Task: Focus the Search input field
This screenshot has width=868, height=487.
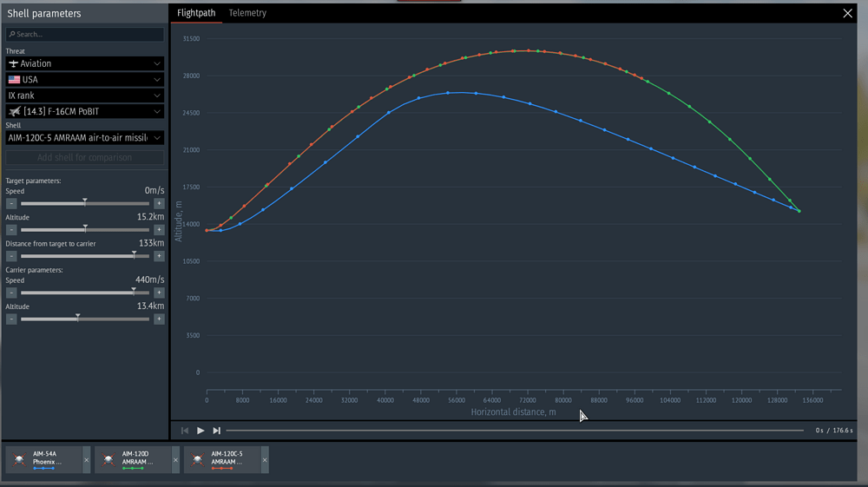Action: point(85,35)
